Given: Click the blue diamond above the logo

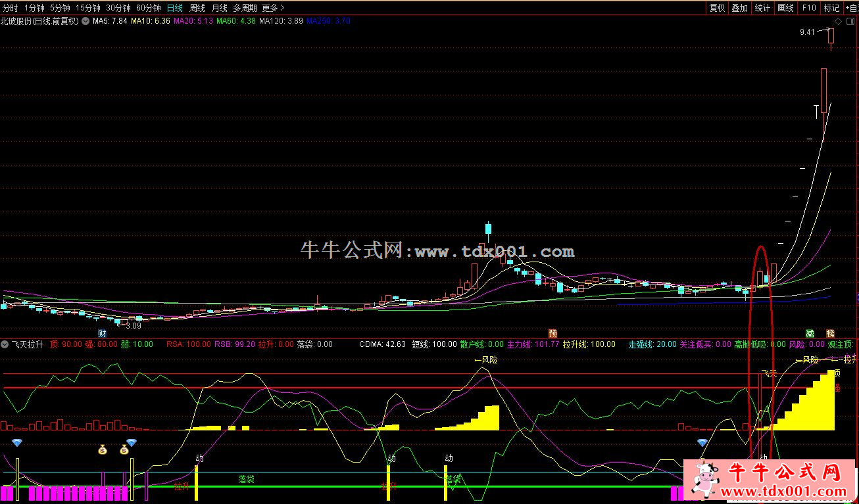Looking at the screenshot, I should (702, 442).
